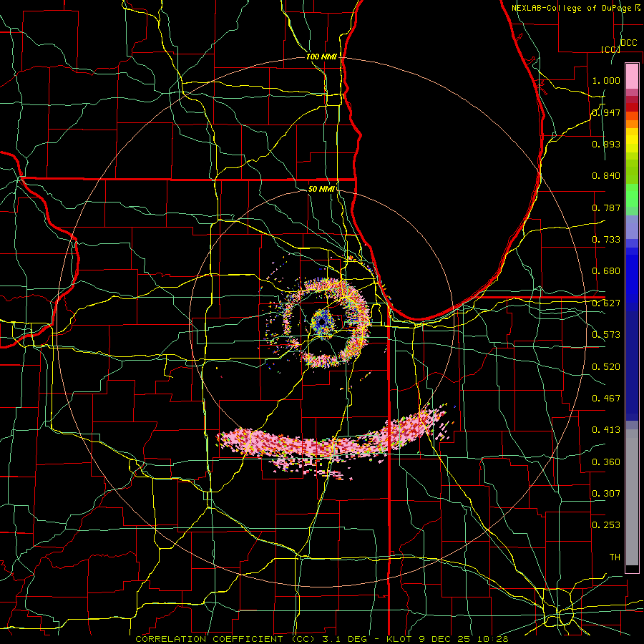Click the 0.627 scale value

click(606, 303)
